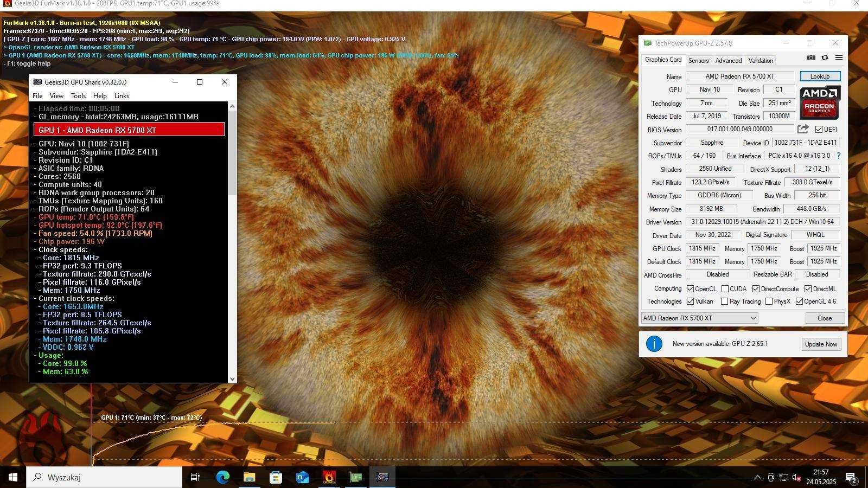Click the GPU-Z refresh icon
868x488 pixels.
[825, 57]
